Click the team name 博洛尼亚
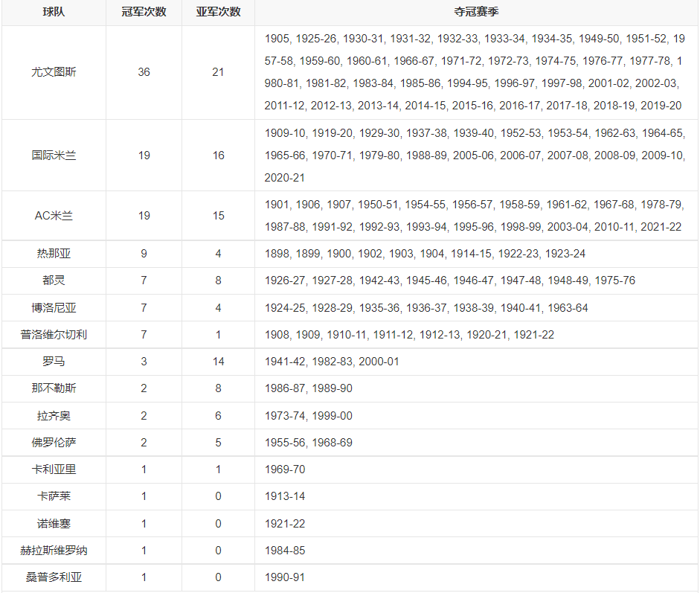Viewport: 700px width, 593px height. pyautogui.click(x=54, y=308)
